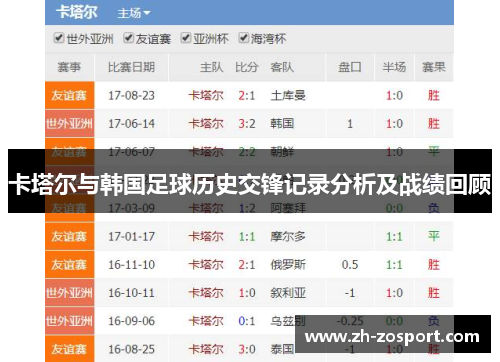This screenshot has width=500, height=362.
Task: Open the opponent team 摩尔多
Action: [288, 237]
